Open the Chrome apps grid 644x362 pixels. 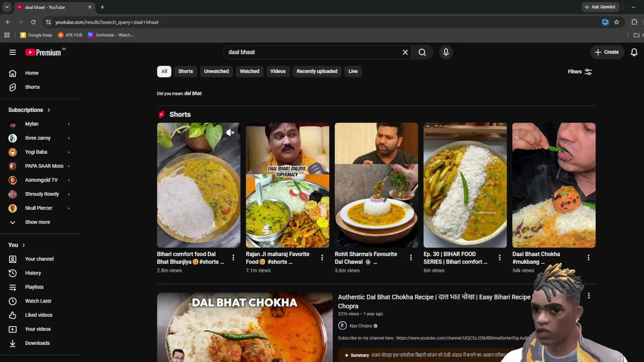click(x=7, y=35)
